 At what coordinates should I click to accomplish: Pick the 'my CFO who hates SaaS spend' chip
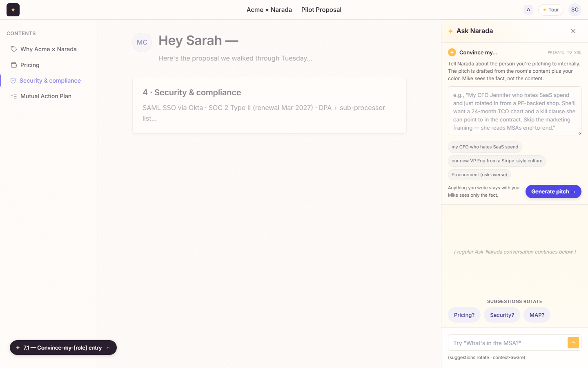(485, 147)
